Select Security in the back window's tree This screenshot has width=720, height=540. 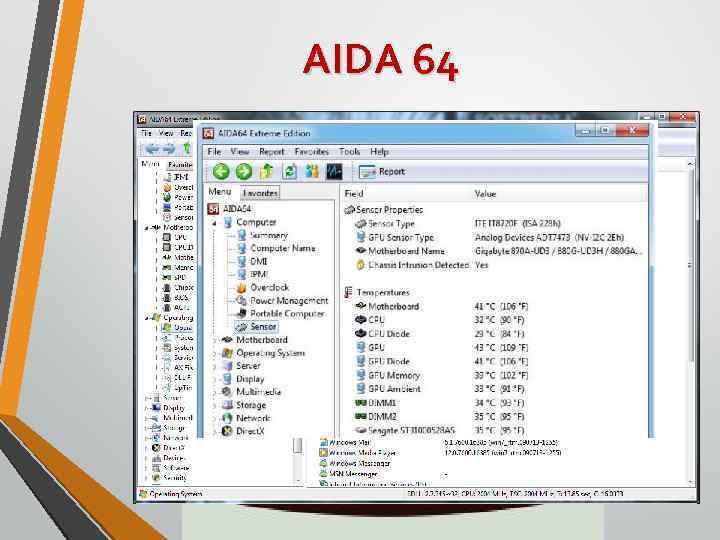tap(169, 478)
